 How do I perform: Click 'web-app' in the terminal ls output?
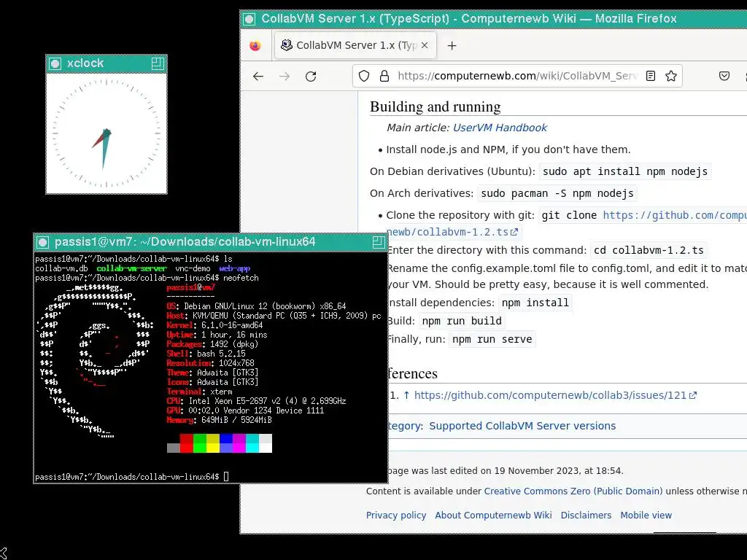pyautogui.click(x=234, y=268)
